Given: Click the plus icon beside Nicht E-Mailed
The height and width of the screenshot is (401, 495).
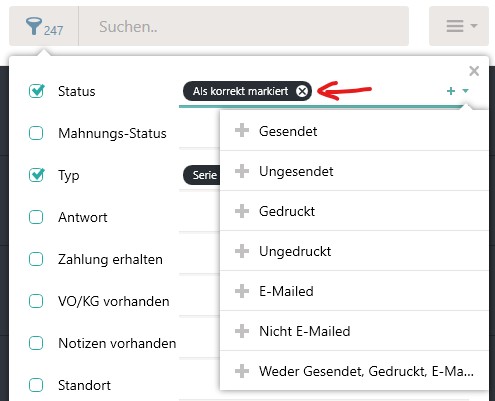Looking at the screenshot, I should tap(242, 331).
